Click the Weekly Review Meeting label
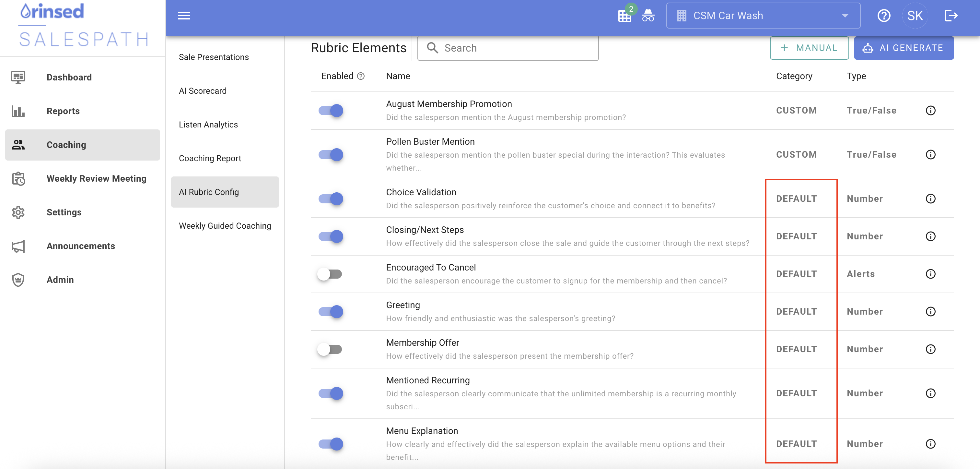The image size is (980, 469). coord(96,178)
